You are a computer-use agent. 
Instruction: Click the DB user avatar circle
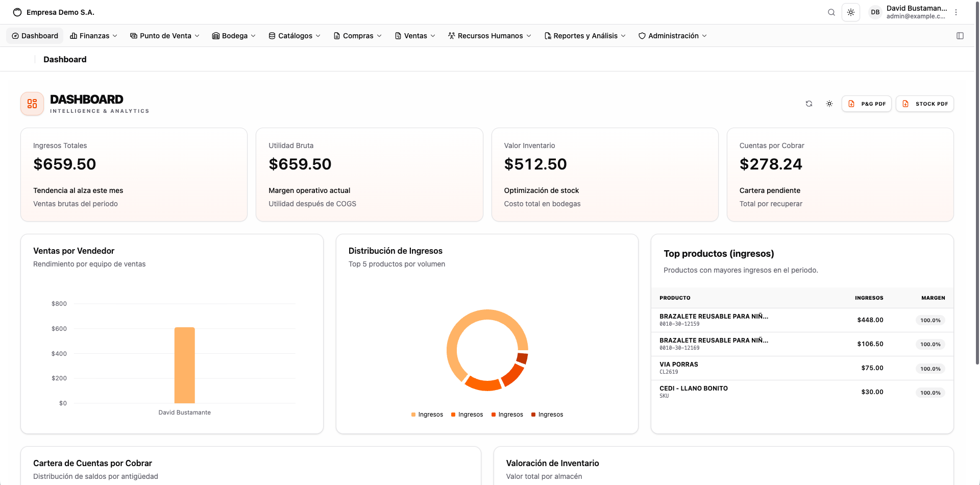coord(875,12)
